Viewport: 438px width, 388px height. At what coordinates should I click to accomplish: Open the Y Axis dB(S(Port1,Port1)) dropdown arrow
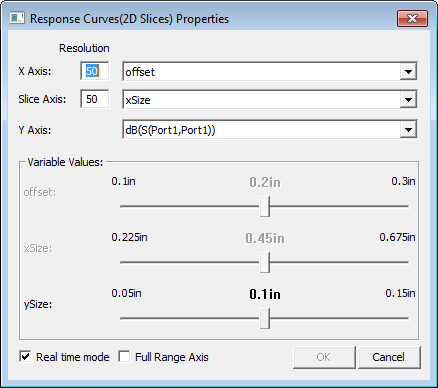pos(408,130)
